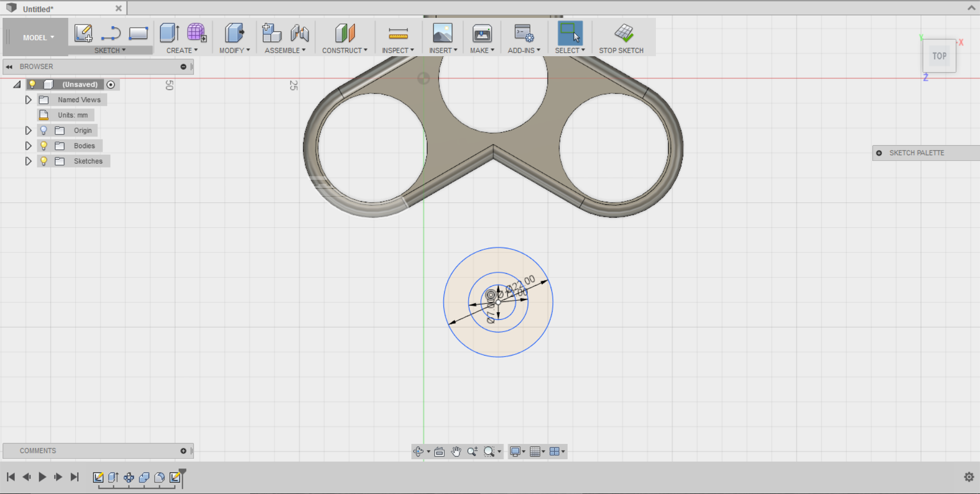Click the Offset Plane construct icon
This screenshot has width=980, height=494.
pyautogui.click(x=345, y=33)
